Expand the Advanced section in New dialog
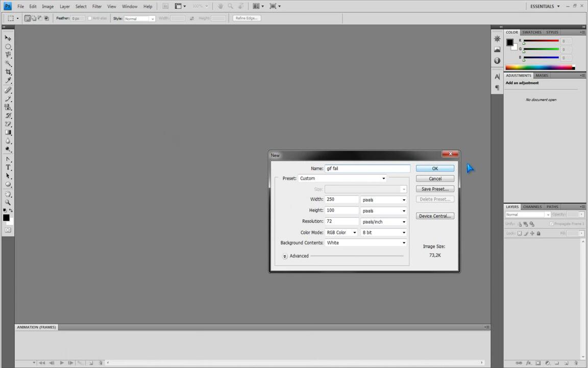The image size is (588, 368). pyautogui.click(x=285, y=256)
